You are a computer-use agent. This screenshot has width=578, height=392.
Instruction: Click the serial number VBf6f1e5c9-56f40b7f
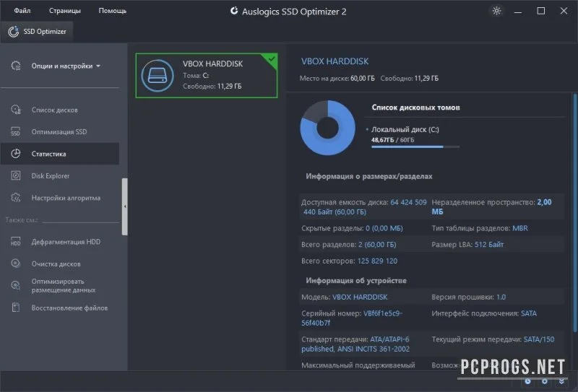(x=352, y=318)
